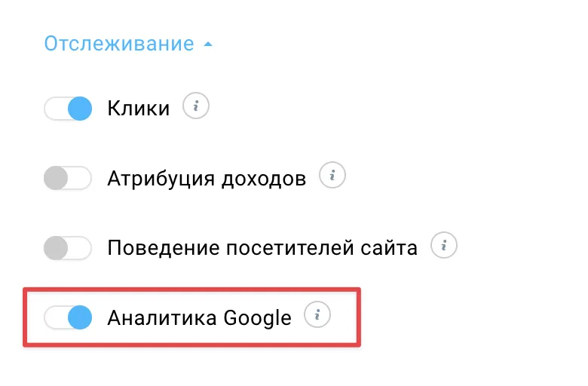This screenshot has height=386, width=588.
Task: Select the Атрибуция доходов label
Action: (x=207, y=179)
